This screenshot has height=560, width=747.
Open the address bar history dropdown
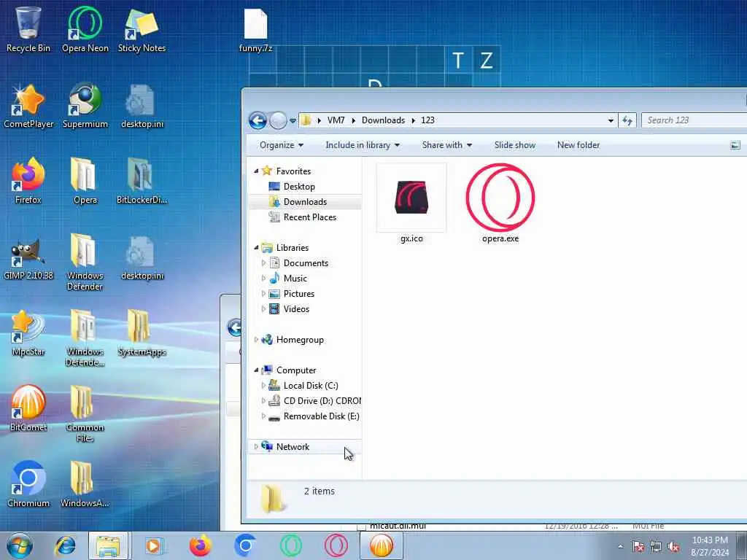pos(611,120)
